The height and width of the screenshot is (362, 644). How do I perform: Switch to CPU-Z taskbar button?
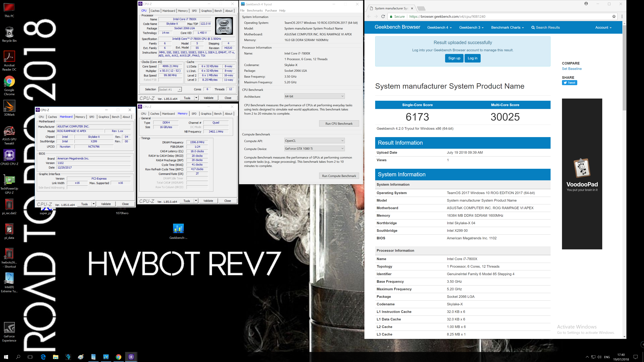pyautogui.click(x=131, y=357)
